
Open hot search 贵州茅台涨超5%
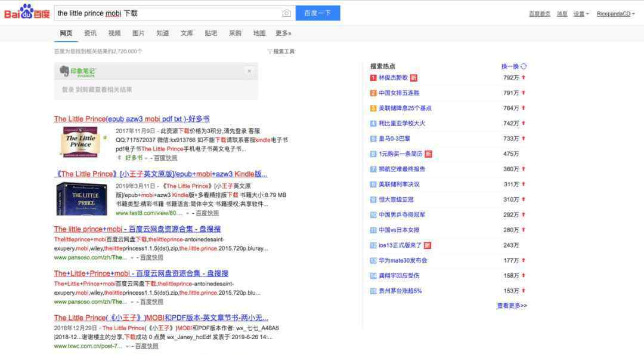(x=400, y=291)
